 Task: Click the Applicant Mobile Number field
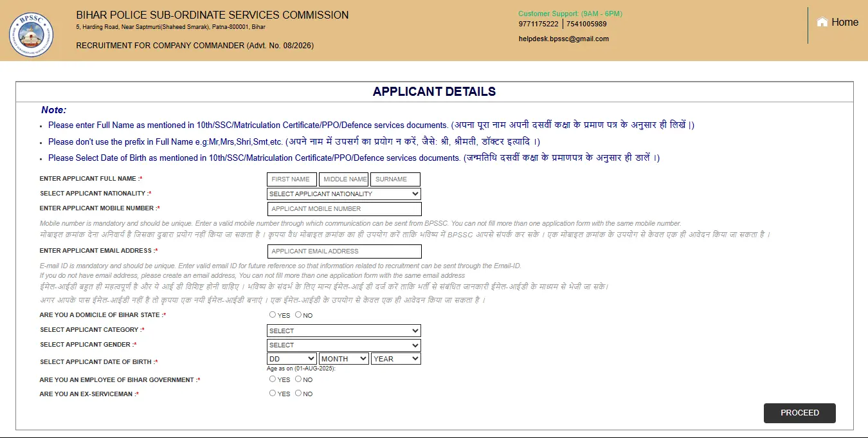344,209
